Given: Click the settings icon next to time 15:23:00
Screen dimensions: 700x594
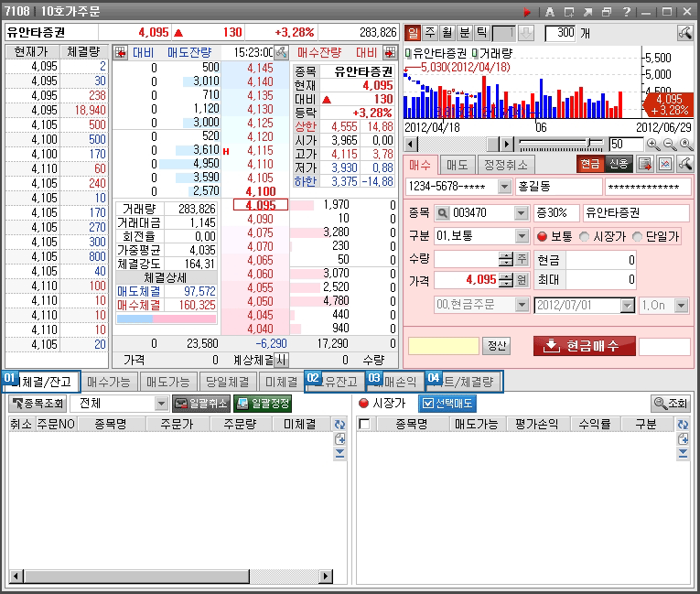Looking at the screenshot, I should (281, 53).
